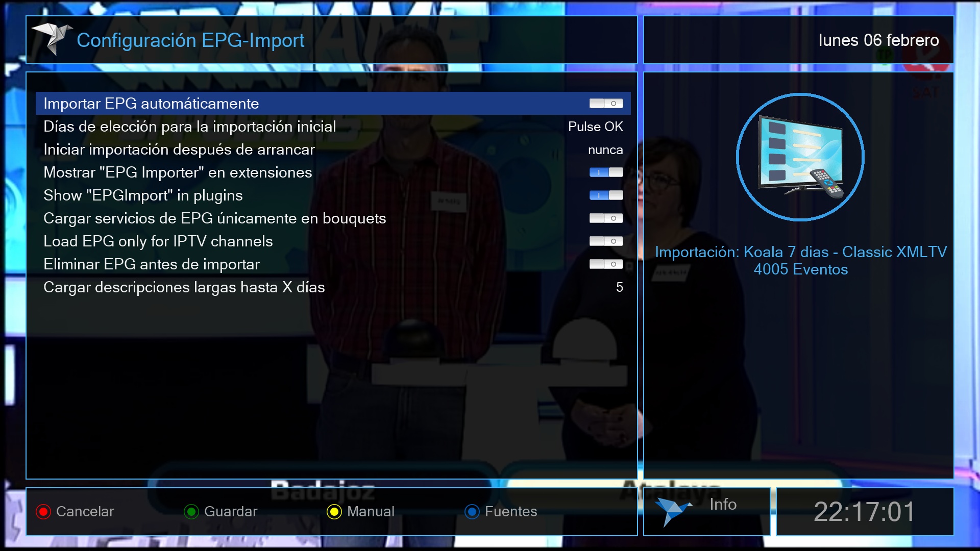Turn off Show "EPGImport" in plugins switch
This screenshot has width=980, height=551.
pos(606,195)
